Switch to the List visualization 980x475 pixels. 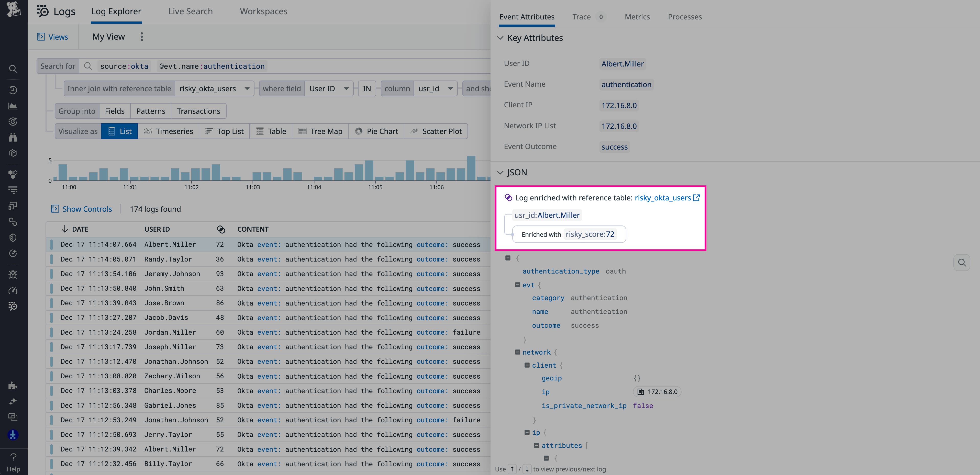click(119, 131)
